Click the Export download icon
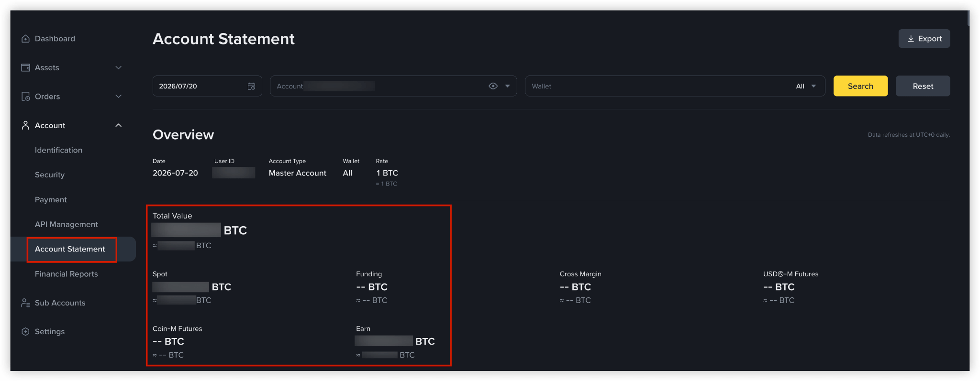980x381 pixels. pos(911,39)
